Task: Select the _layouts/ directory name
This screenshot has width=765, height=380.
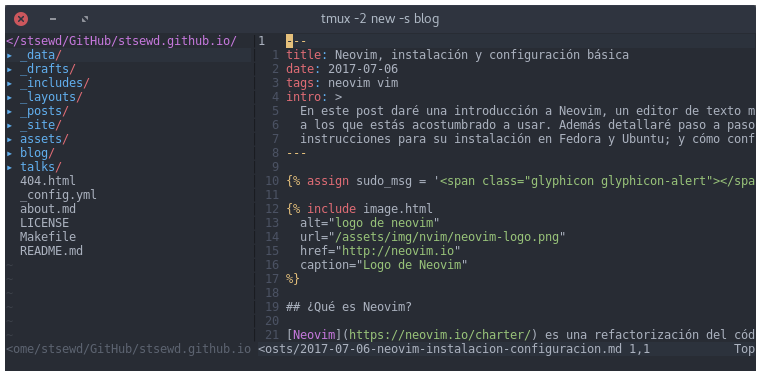Action: pyautogui.click(x=51, y=97)
